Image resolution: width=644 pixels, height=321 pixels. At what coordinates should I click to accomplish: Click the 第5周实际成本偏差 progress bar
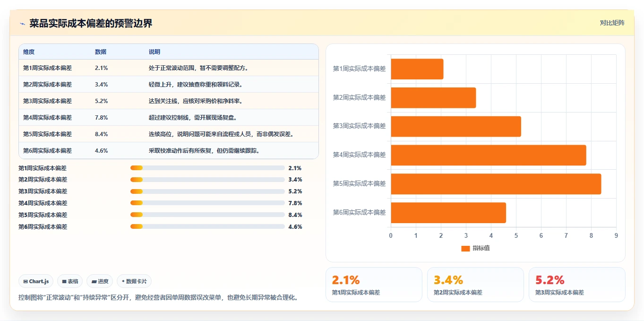[x=207, y=215]
